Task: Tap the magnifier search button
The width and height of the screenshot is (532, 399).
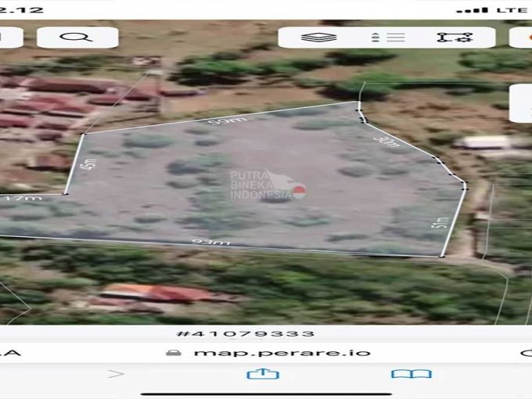Action: pos(76,37)
